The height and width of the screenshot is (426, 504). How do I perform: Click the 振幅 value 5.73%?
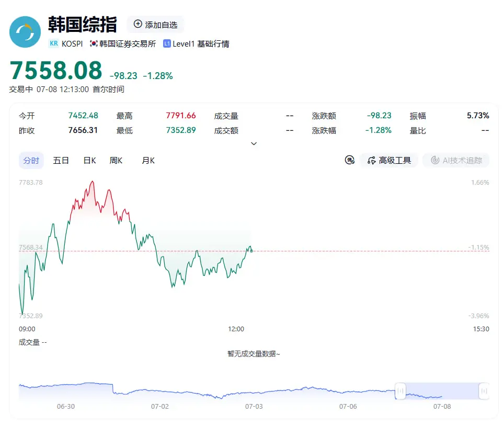pyautogui.click(x=478, y=116)
